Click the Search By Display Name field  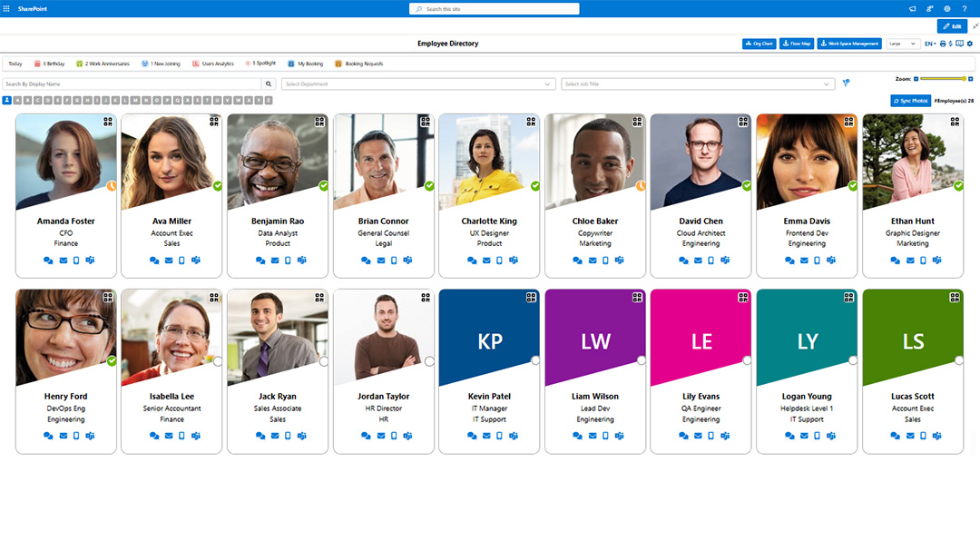(132, 83)
